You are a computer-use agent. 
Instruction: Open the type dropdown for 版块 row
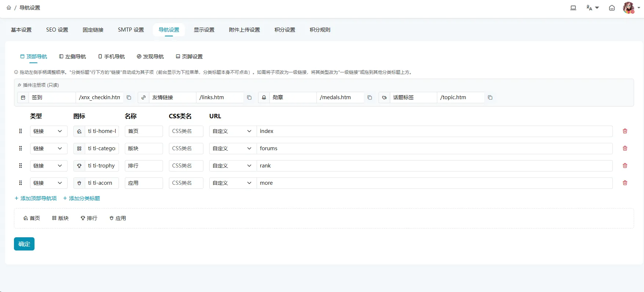coord(49,148)
